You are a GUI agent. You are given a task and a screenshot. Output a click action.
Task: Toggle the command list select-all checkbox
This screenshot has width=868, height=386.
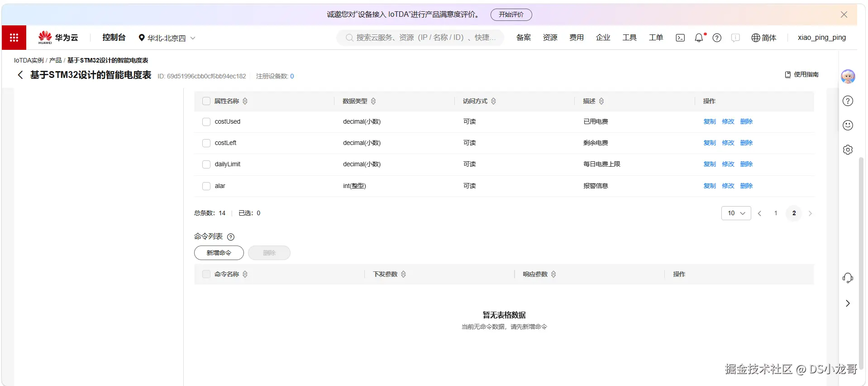click(x=206, y=274)
